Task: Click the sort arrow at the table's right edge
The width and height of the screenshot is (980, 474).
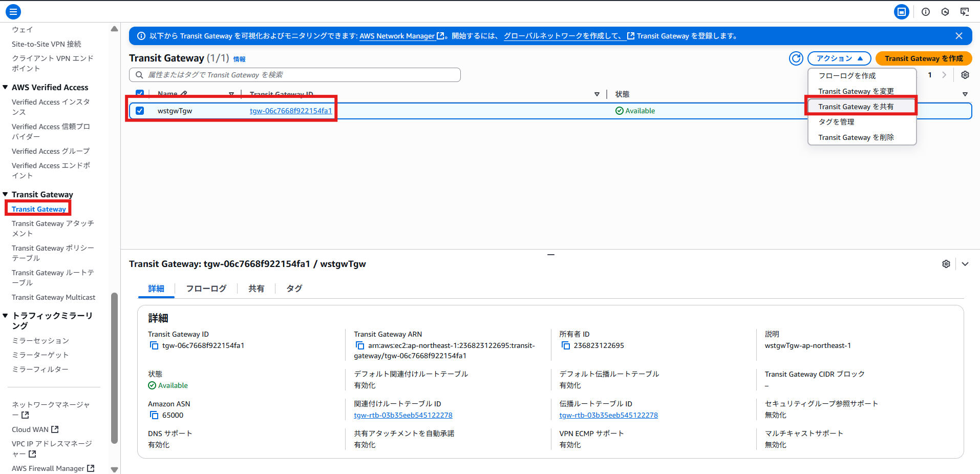Action: [x=965, y=94]
